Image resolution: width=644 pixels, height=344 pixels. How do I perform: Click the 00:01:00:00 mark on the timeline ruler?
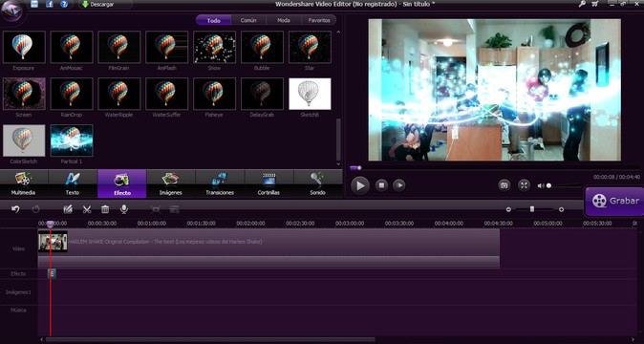click(x=152, y=224)
